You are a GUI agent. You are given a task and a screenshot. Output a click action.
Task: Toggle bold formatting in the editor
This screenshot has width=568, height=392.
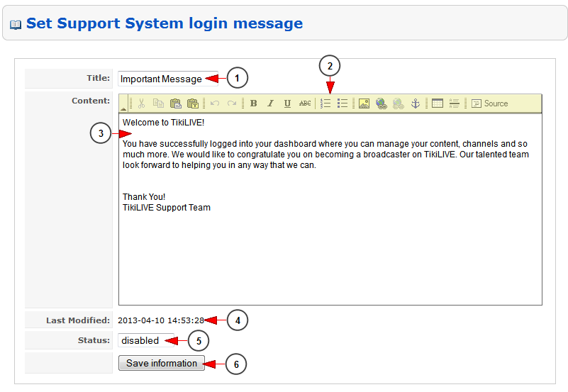[x=253, y=103]
